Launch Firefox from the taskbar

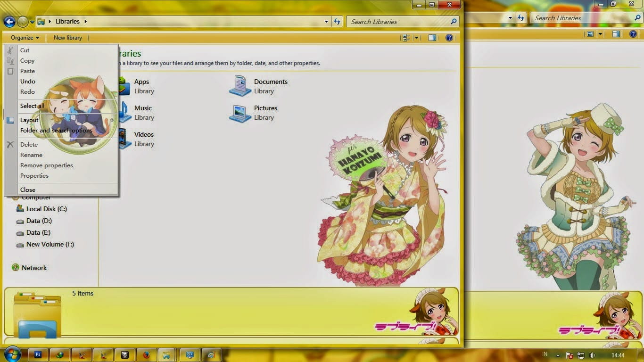coord(146,354)
